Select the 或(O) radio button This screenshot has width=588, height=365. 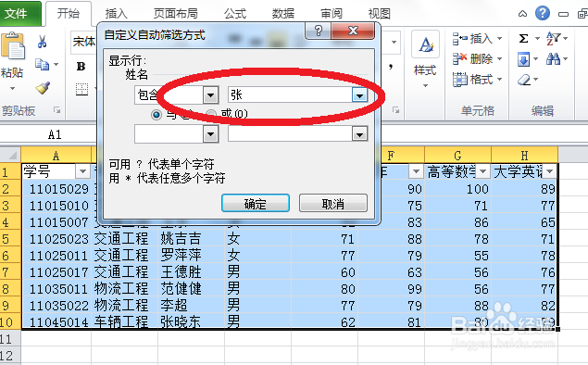(x=211, y=114)
